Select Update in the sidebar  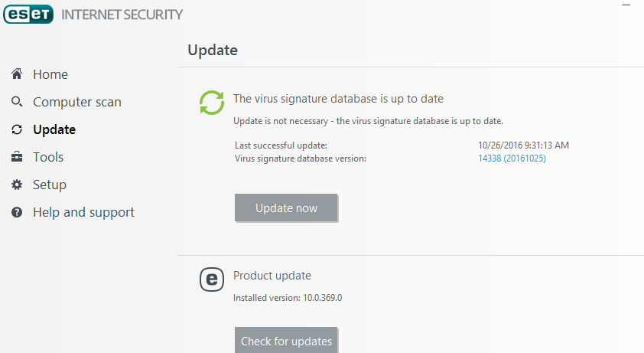54,129
